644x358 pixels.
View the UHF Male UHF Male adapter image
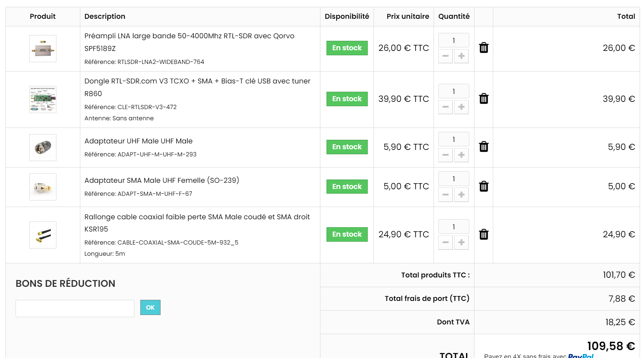click(43, 147)
